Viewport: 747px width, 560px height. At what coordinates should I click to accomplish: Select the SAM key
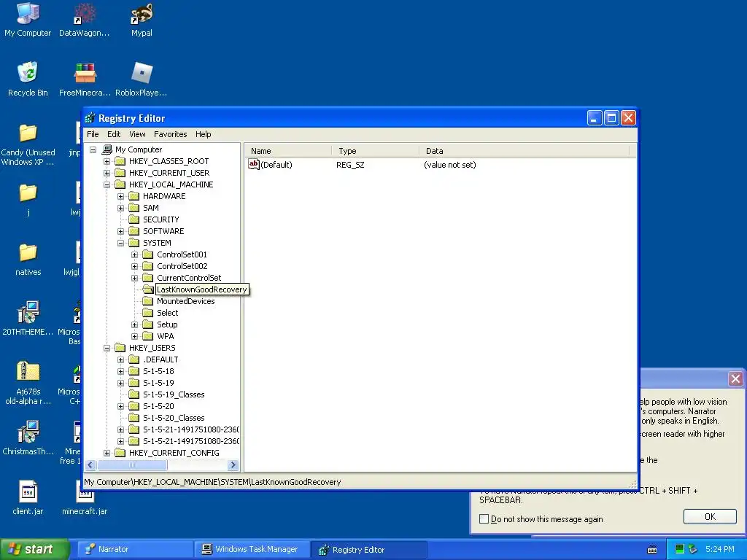[150, 208]
